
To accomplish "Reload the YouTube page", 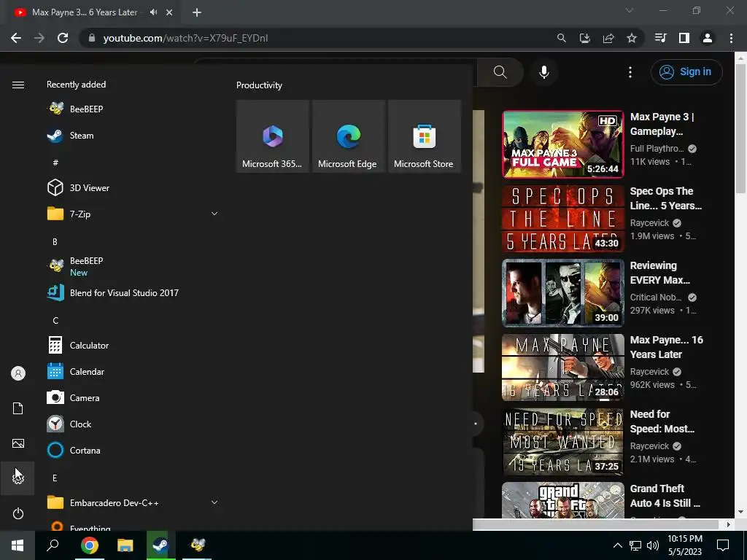I will (63, 38).
